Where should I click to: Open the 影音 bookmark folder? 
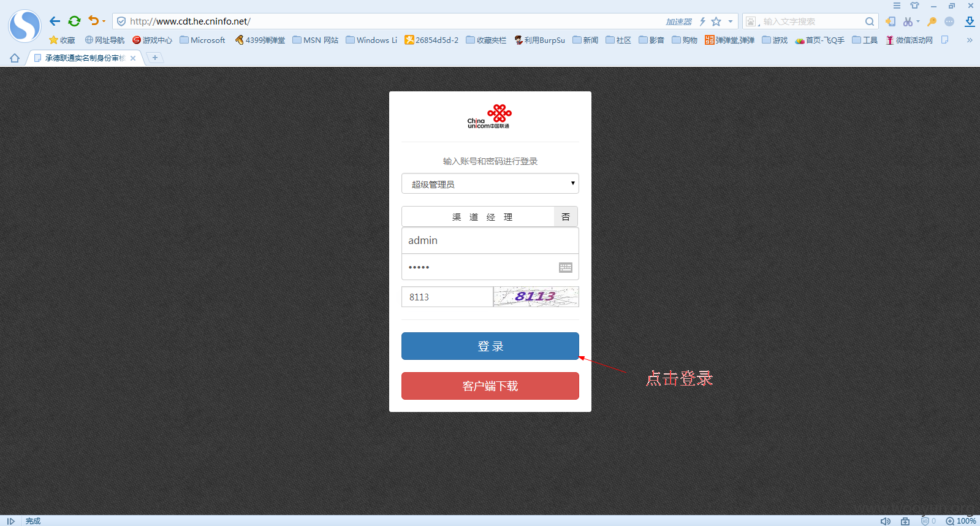[x=651, y=40]
